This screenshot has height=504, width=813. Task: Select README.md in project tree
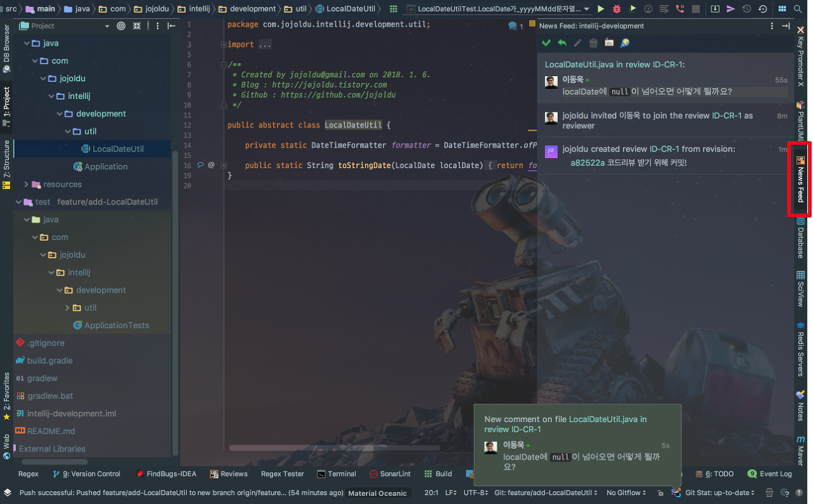coord(45,430)
